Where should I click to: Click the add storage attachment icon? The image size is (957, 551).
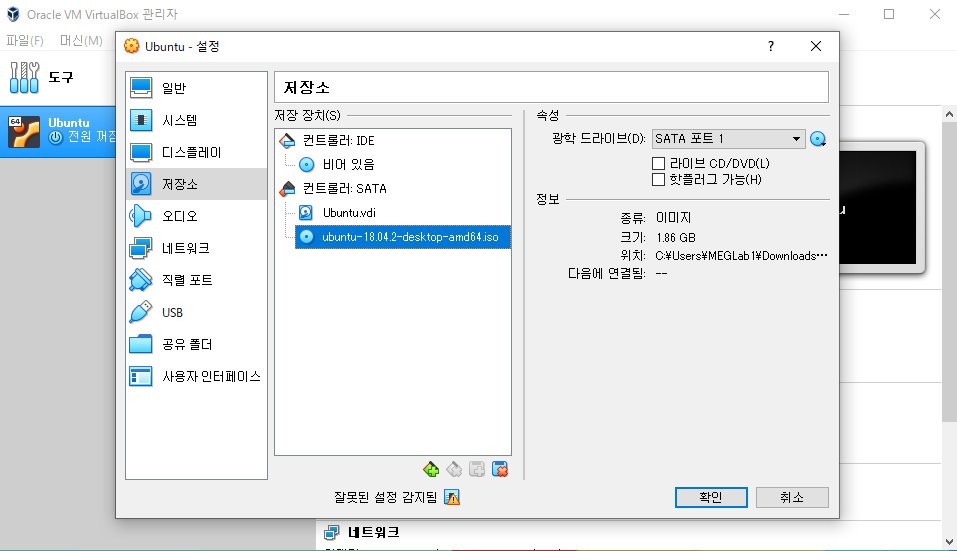(x=431, y=469)
